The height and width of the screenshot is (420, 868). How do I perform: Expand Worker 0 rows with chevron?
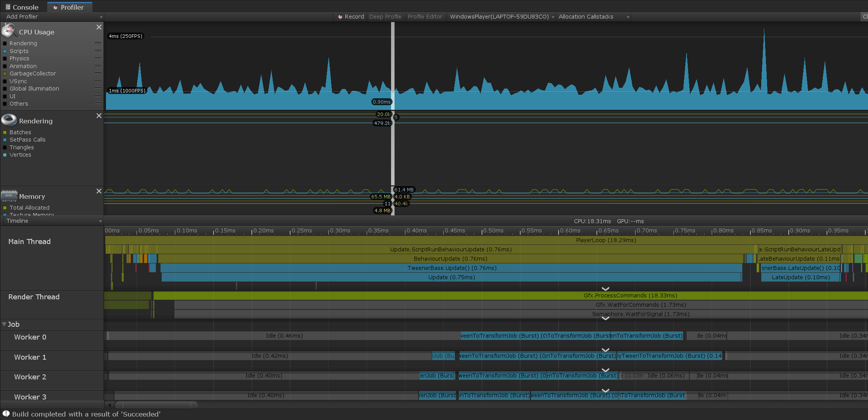pos(605,350)
